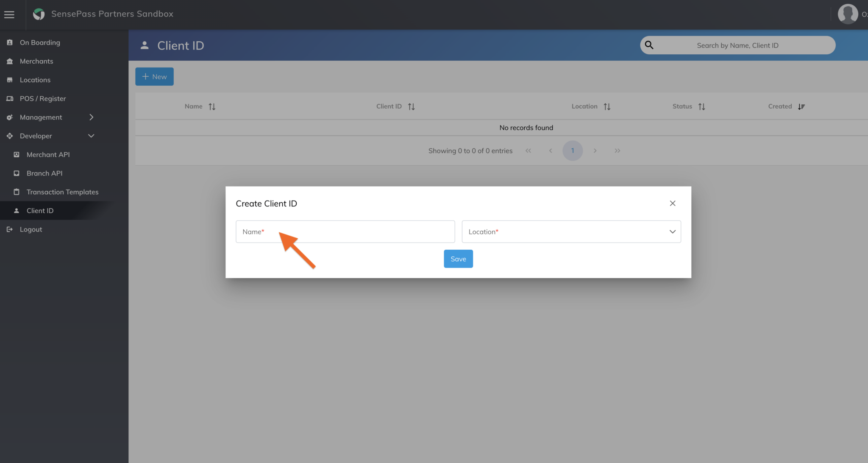Toggle sorting on the Client ID column

411,106
